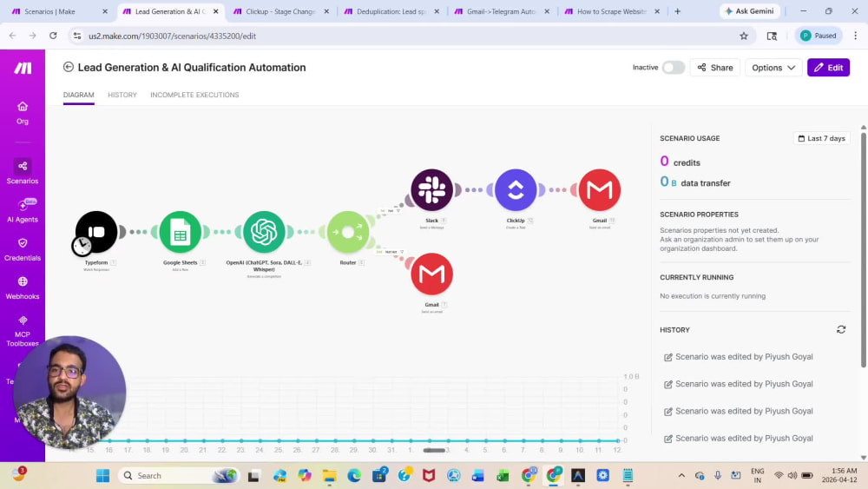The image size is (868, 489).
Task: Show hidden system tray icons
Action: (x=681, y=475)
